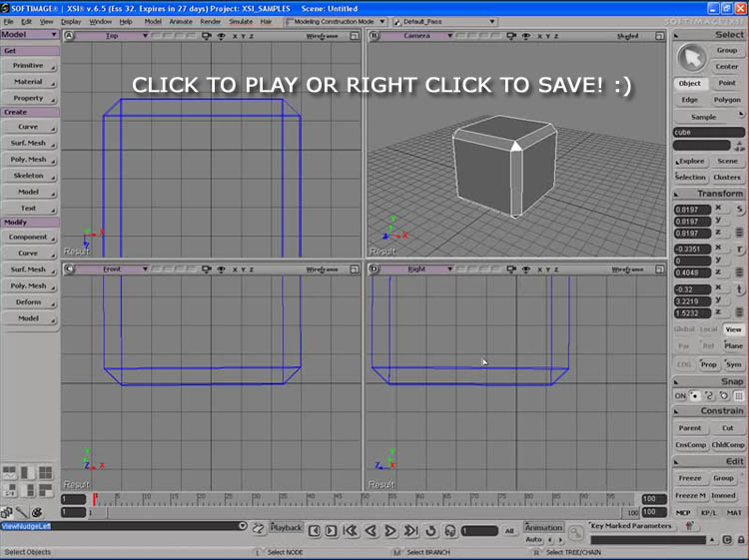Click the rotate (r) transform icon

click(739, 249)
